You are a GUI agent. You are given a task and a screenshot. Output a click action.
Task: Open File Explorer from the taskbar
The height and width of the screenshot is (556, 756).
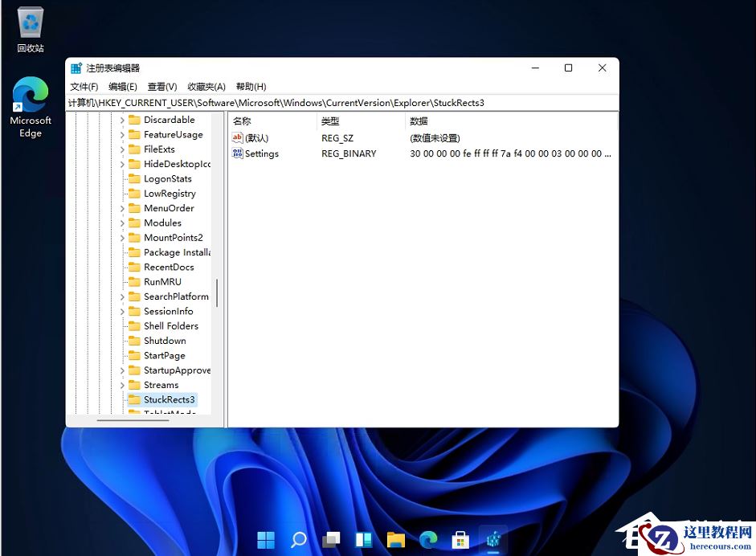point(395,540)
